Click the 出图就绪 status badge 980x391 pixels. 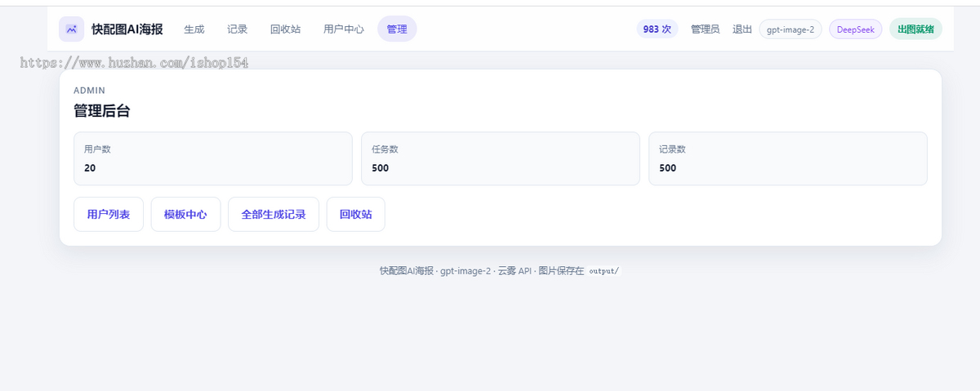click(x=915, y=29)
